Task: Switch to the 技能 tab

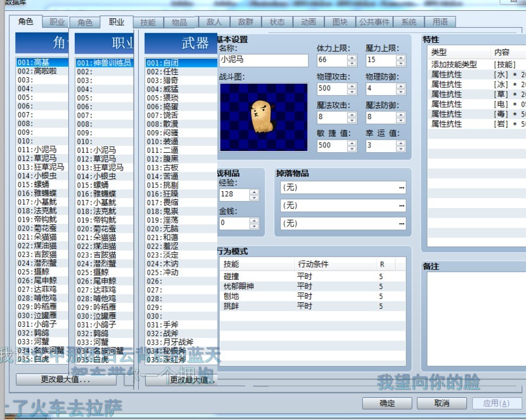Action: [x=148, y=22]
